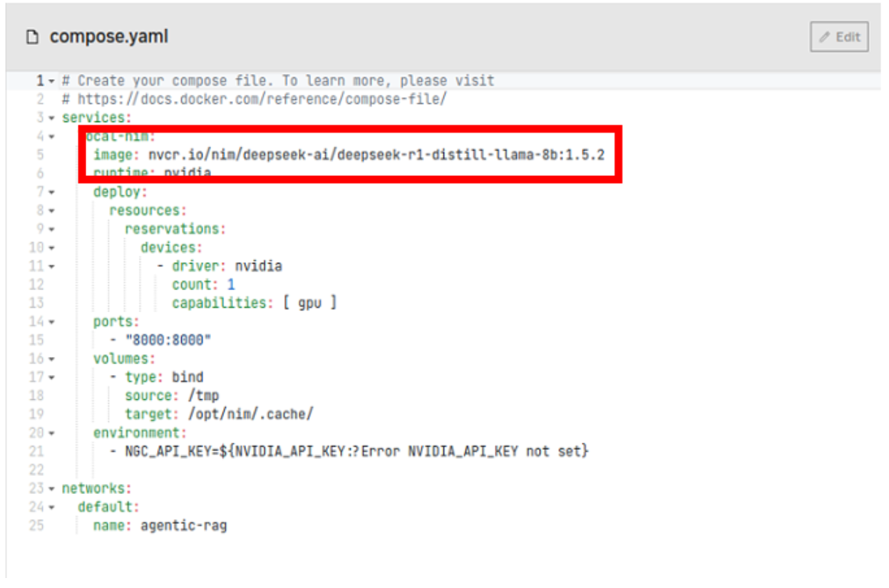Fold the ports section on line 14
The image size is (889, 588).
pyautogui.click(x=51, y=321)
